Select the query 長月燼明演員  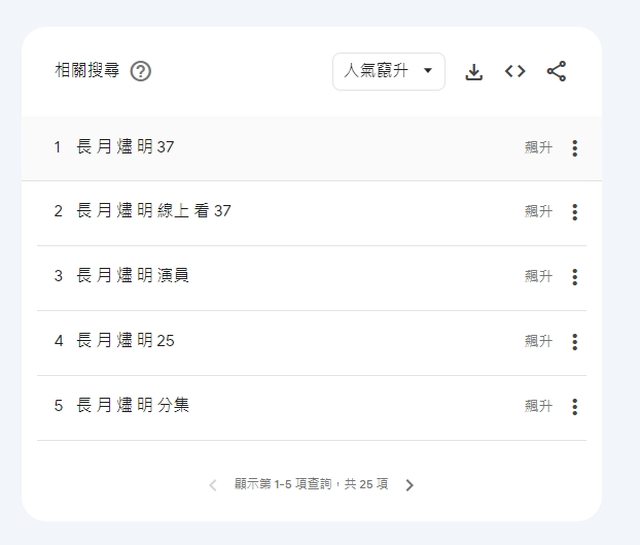point(133,276)
